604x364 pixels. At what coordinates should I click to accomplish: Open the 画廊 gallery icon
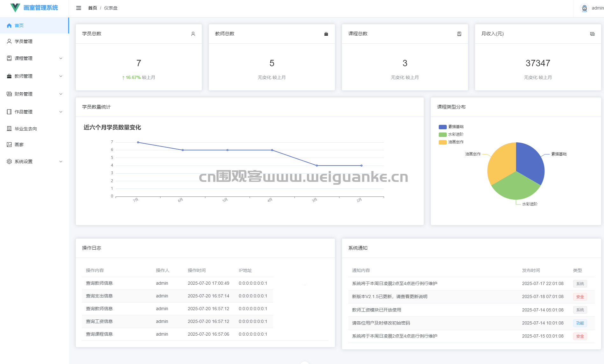coord(9,144)
